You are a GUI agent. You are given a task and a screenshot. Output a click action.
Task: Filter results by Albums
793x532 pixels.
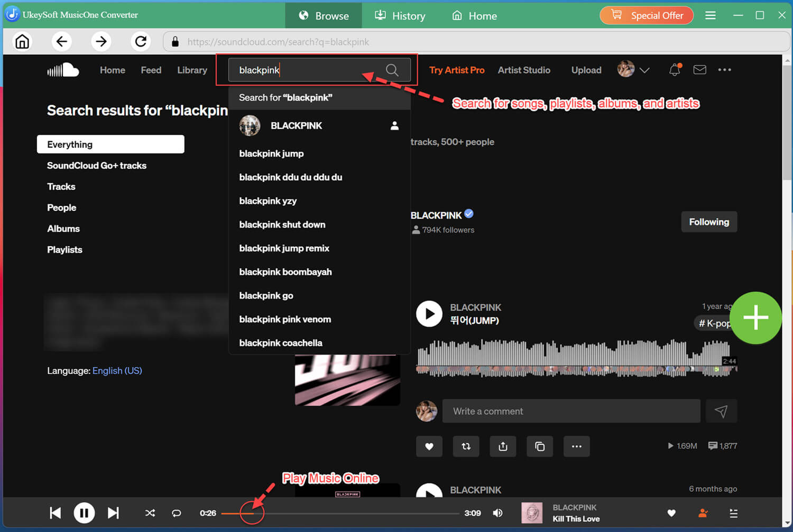click(63, 229)
